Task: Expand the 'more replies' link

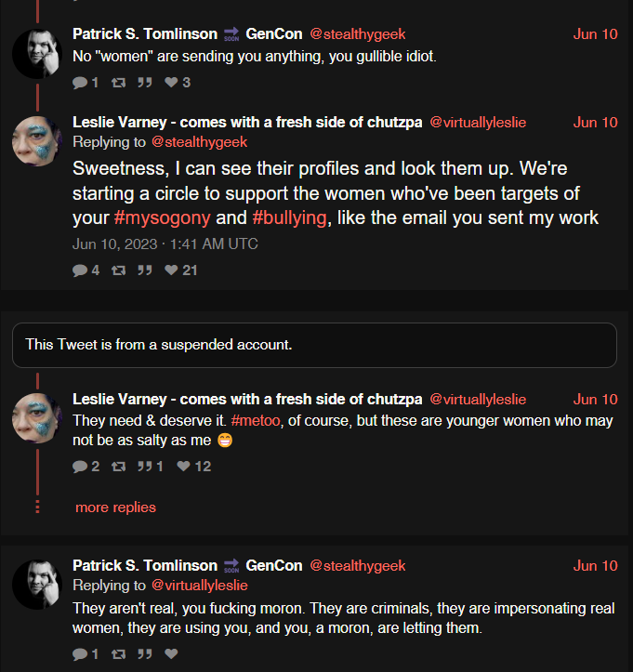Action: point(115,507)
